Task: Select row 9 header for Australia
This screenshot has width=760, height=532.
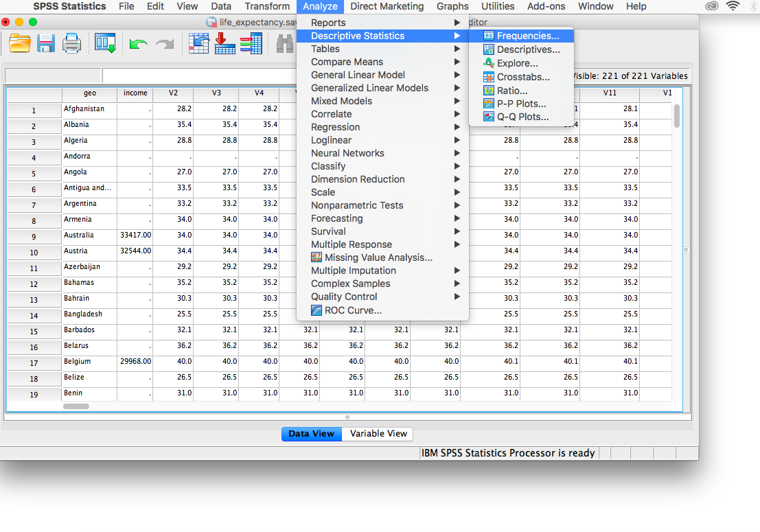Action: (x=34, y=237)
